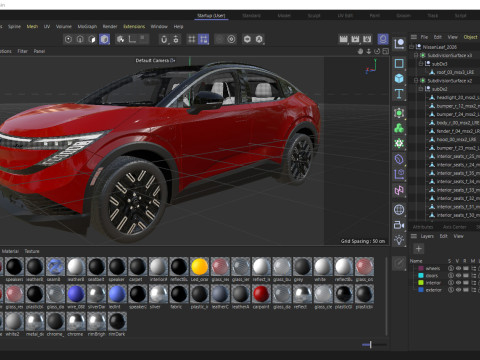
Task: Add a Camera object
Action: pyautogui.click(x=399, y=225)
